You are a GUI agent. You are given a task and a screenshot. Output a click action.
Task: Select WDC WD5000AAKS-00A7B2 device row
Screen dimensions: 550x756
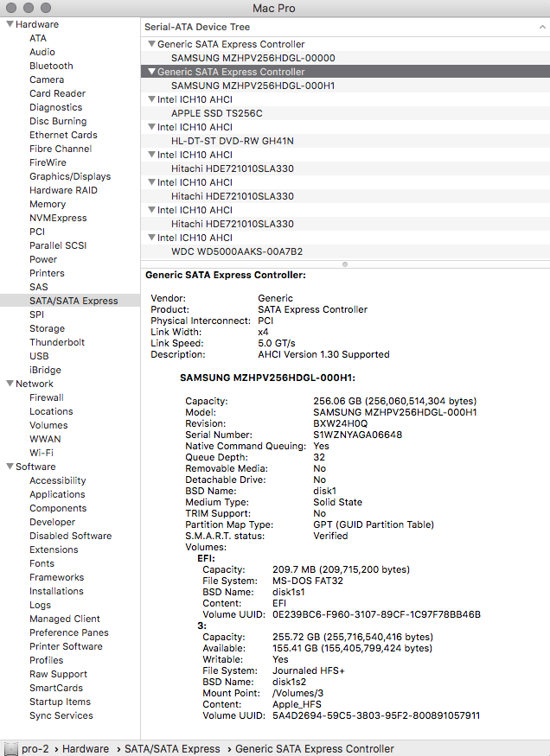click(345, 251)
